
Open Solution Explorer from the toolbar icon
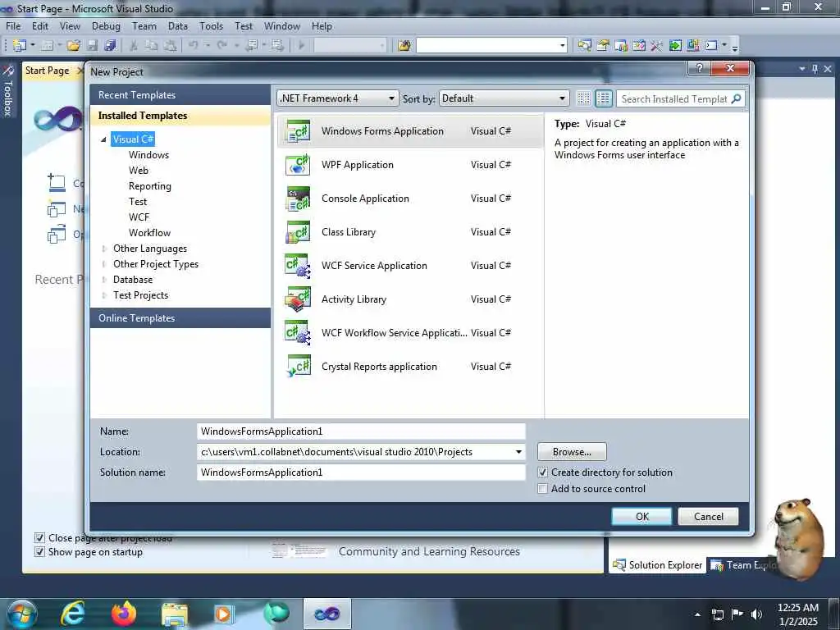[x=584, y=46]
